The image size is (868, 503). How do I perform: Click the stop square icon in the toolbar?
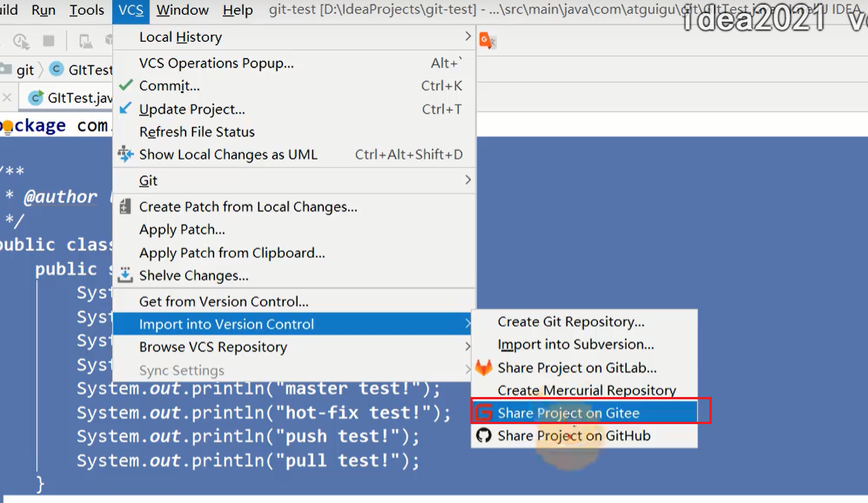tap(49, 40)
